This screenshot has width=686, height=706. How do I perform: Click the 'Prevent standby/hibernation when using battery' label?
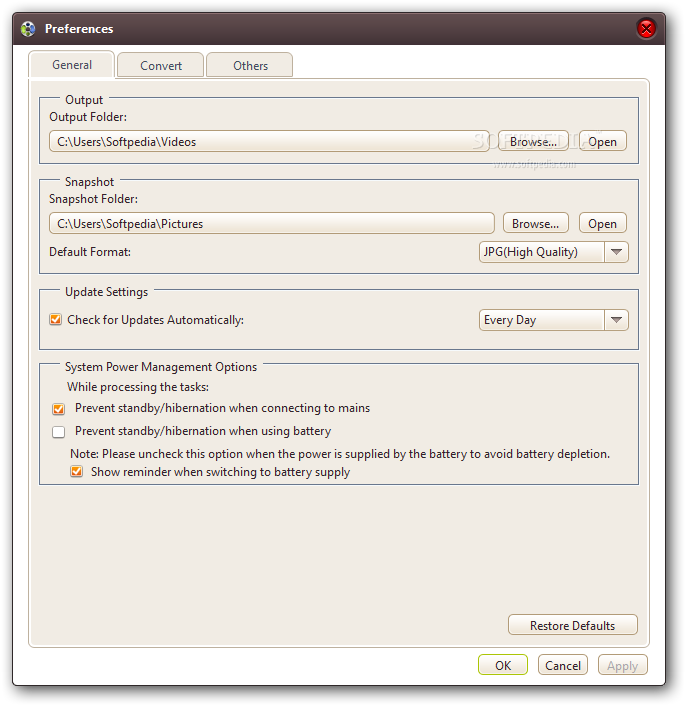pyautogui.click(x=203, y=431)
